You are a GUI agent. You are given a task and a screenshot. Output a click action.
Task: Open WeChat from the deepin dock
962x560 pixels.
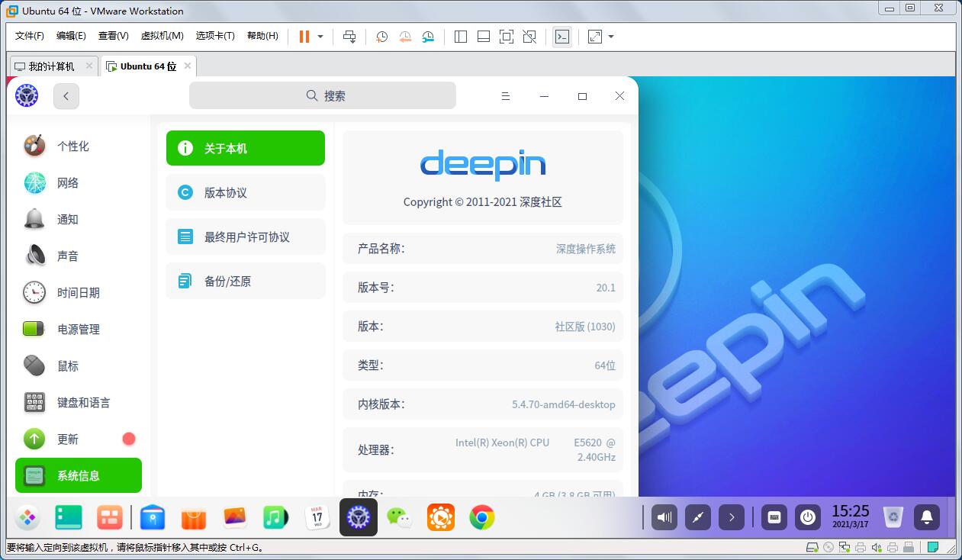(400, 518)
